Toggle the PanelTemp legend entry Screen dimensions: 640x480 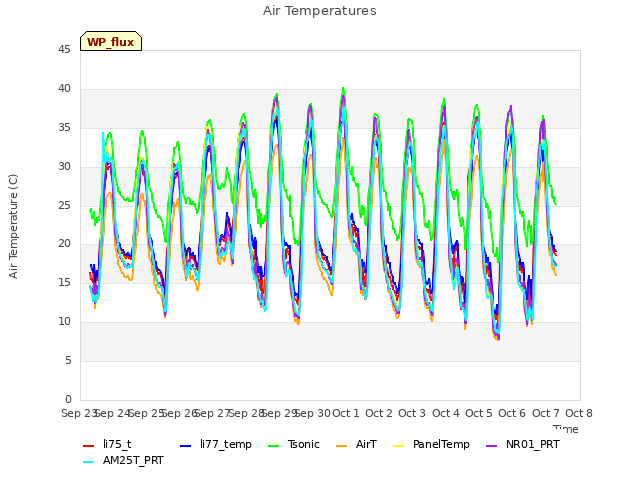(431, 444)
